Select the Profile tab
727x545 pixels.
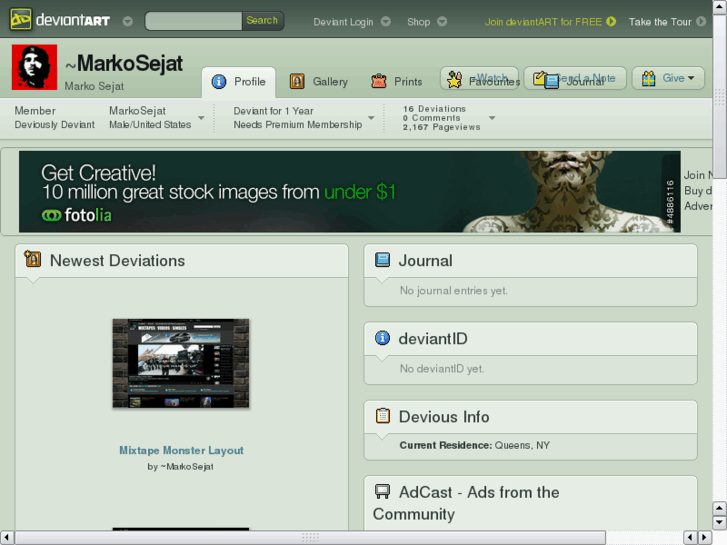pyautogui.click(x=239, y=82)
